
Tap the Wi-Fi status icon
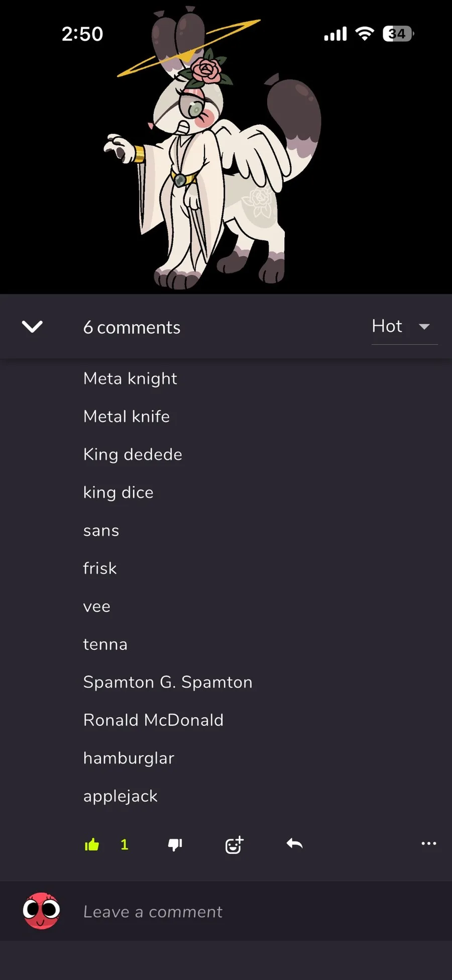(365, 34)
